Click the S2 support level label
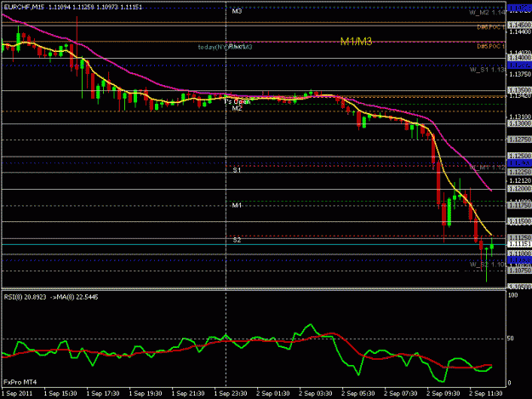532x399 pixels. click(x=237, y=240)
